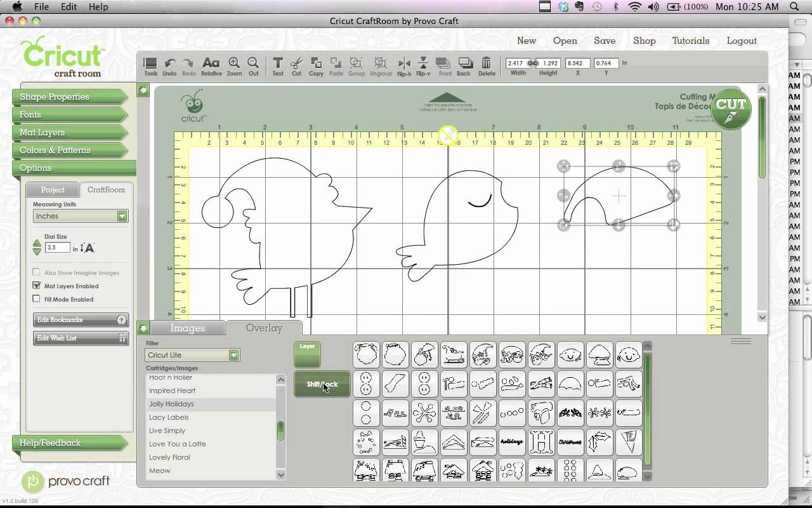
Task: Increase Dial Size with the up arrow
Action: [37, 243]
